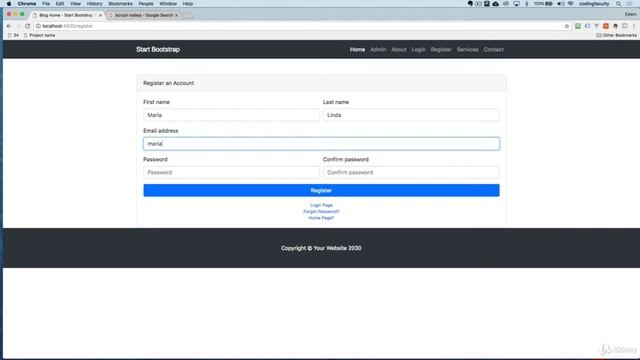The image size is (640, 360).
Task: Open About in the navbar
Action: pyautogui.click(x=399, y=49)
